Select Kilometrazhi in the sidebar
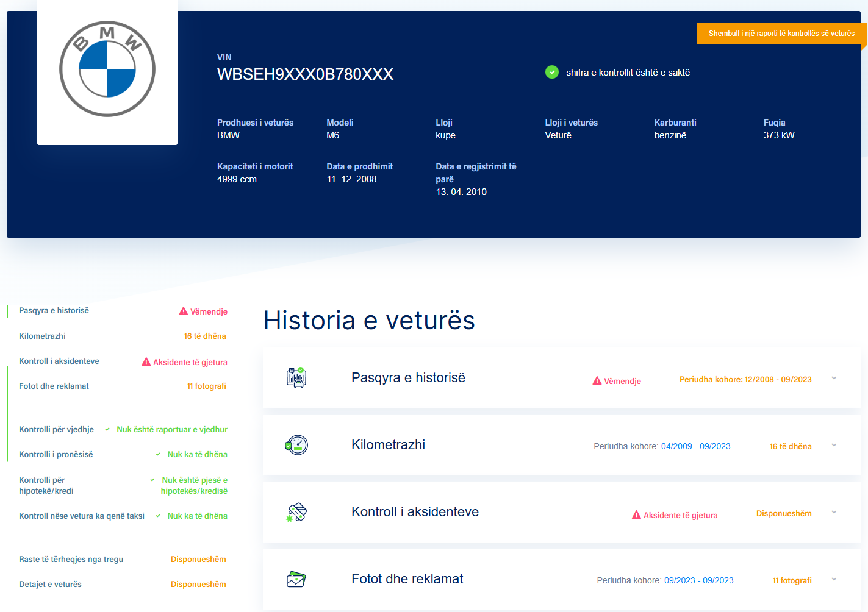 [x=42, y=336]
